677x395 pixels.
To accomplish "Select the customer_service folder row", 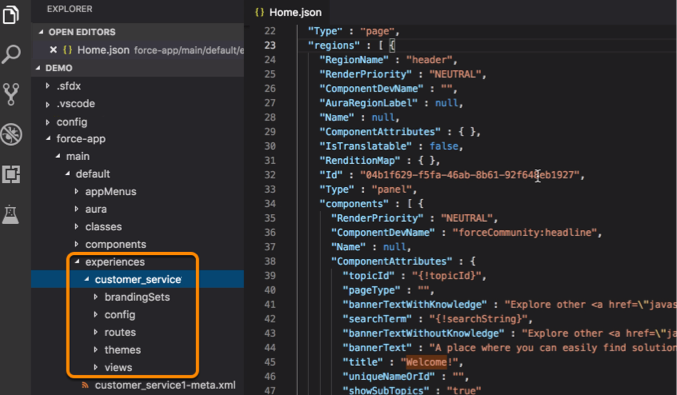I will click(137, 279).
